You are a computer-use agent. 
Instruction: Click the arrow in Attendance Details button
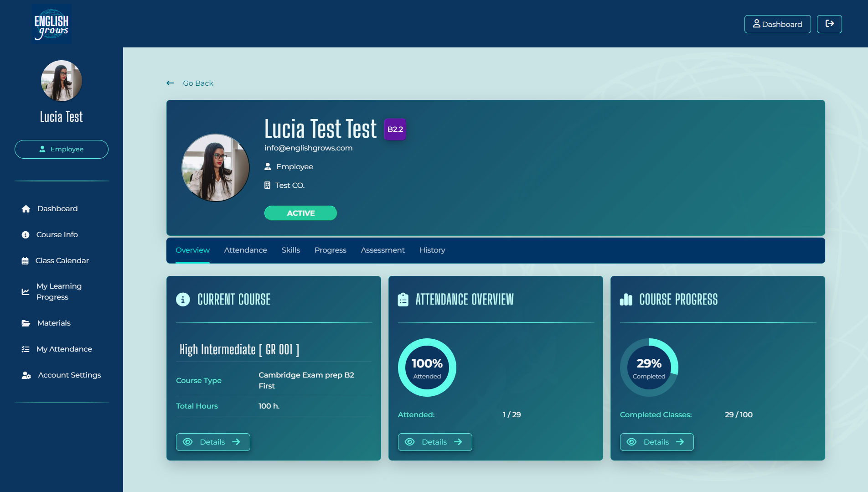458,442
